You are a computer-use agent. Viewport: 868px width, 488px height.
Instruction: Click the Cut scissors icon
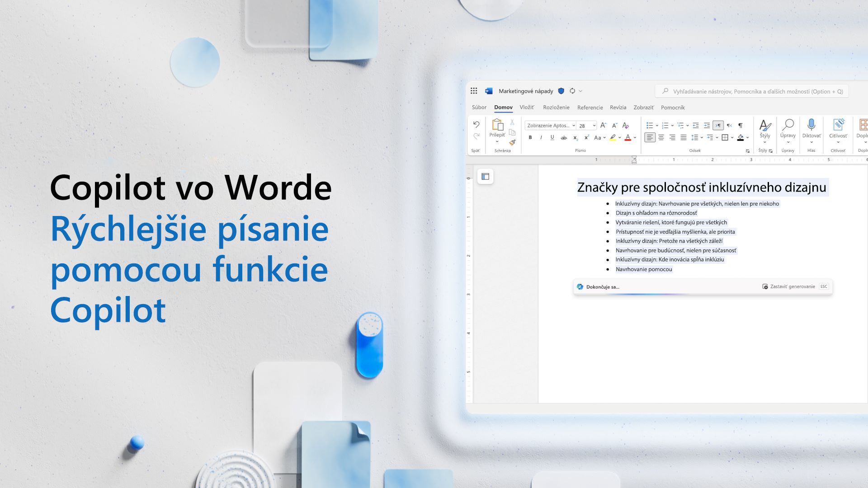tap(512, 122)
